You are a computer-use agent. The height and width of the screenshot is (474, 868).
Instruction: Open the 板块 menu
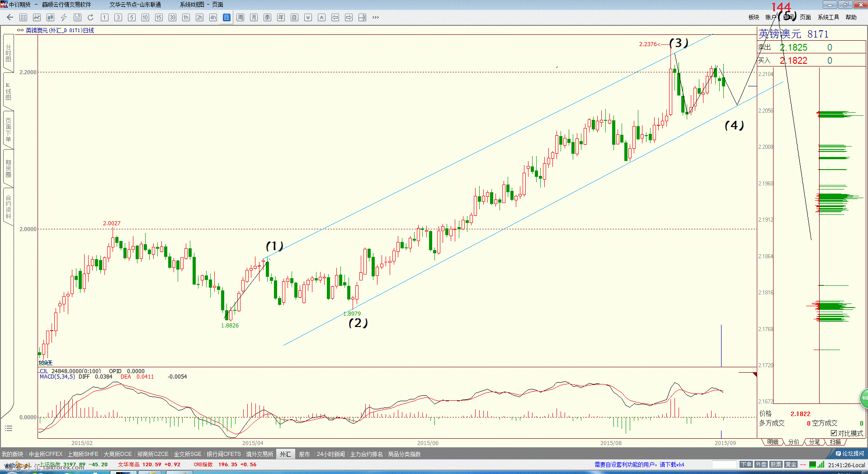754,17
